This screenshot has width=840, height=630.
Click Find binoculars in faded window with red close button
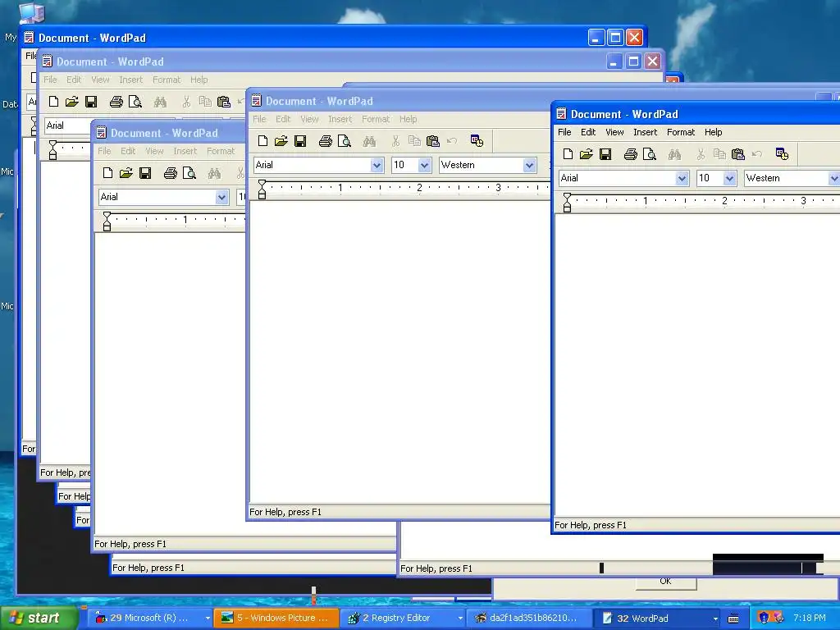tap(160, 101)
